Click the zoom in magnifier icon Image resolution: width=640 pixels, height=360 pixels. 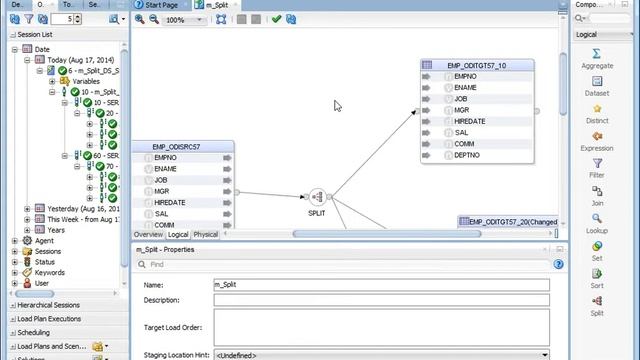click(140, 19)
